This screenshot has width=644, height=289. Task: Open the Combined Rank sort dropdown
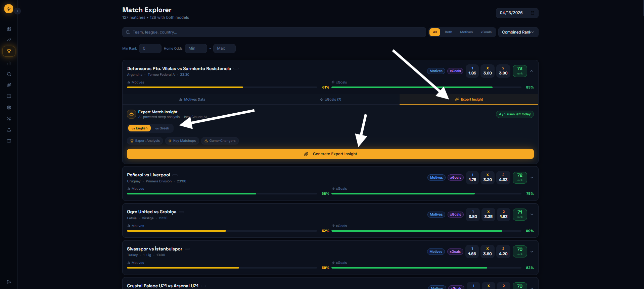[518, 32]
